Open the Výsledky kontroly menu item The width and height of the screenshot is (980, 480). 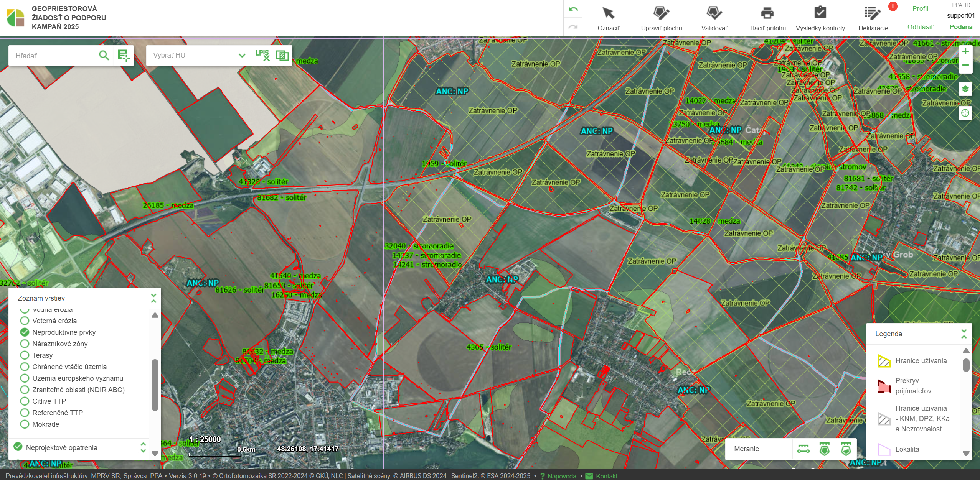pos(820,18)
